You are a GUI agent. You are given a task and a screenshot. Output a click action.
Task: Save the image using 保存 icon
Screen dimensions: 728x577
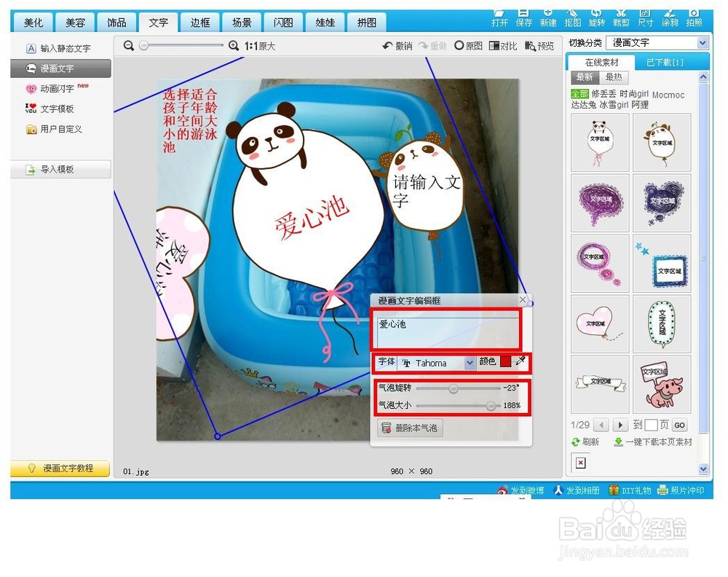pos(524,18)
